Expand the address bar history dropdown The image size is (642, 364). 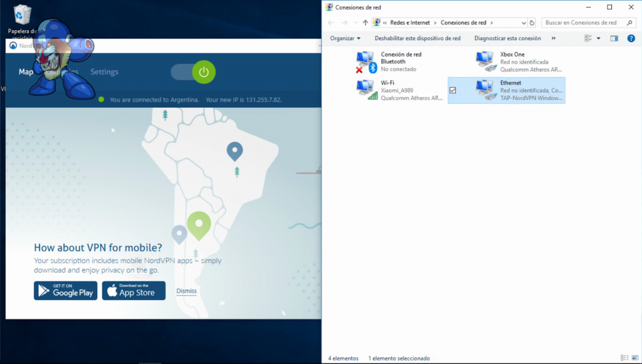click(522, 23)
